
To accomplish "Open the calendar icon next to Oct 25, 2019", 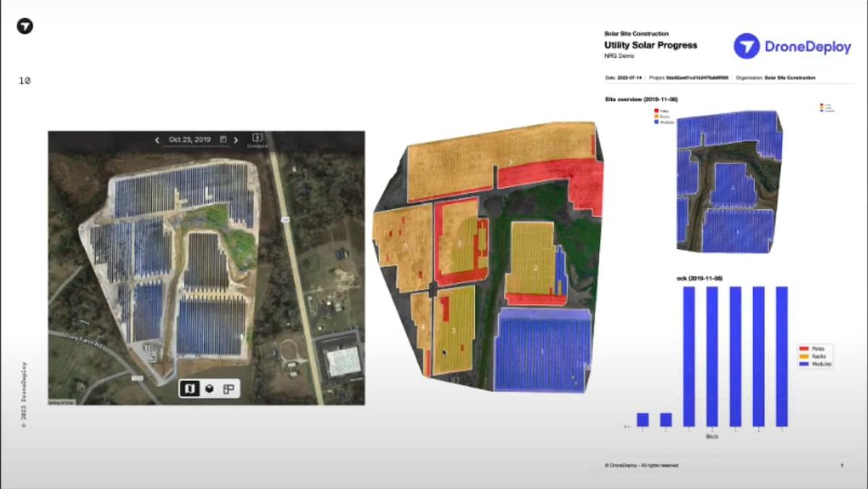I will pos(224,139).
